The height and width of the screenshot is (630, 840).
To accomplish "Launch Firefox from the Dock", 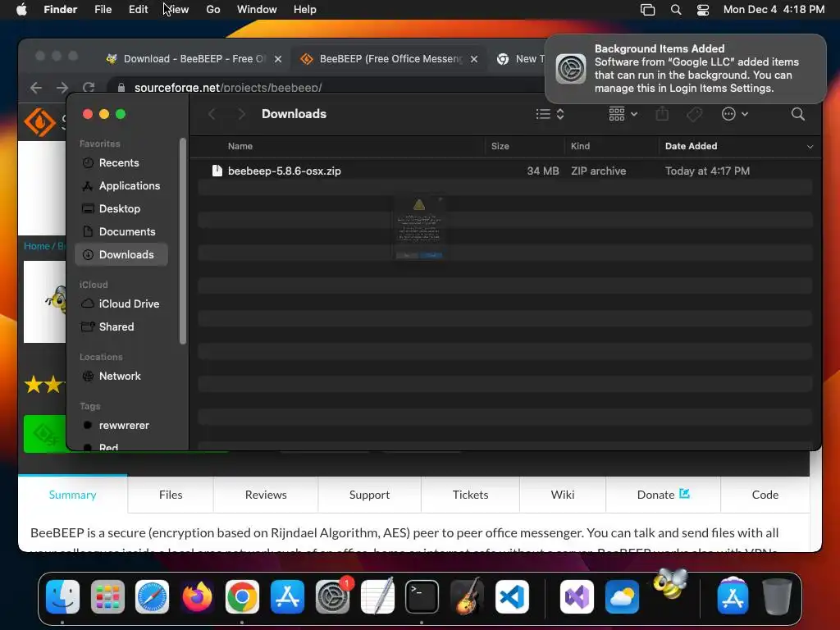I will tap(197, 596).
